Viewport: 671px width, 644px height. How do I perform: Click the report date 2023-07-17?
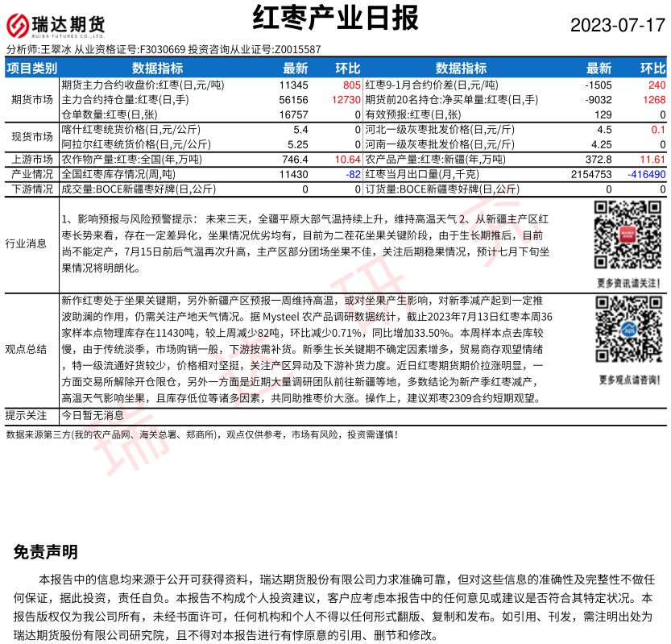click(618, 26)
